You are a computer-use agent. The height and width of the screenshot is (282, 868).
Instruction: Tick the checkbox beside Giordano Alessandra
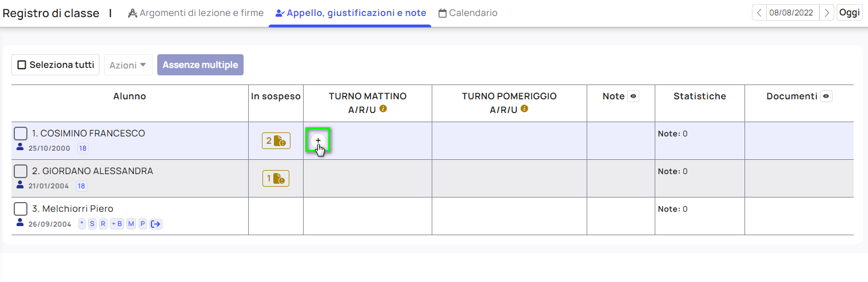point(21,171)
